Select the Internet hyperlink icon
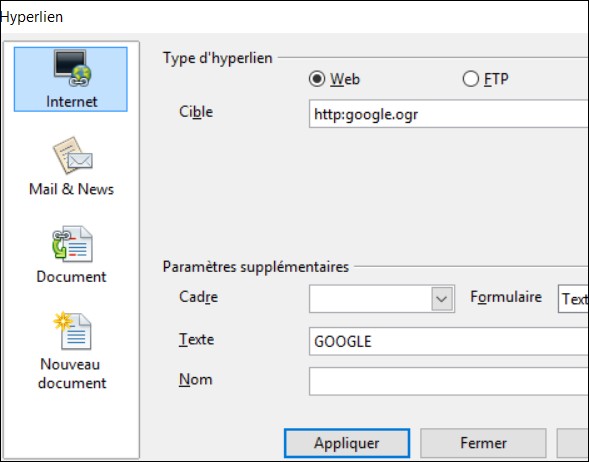Image resolution: width=589 pixels, height=462 pixels. point(72,68)
